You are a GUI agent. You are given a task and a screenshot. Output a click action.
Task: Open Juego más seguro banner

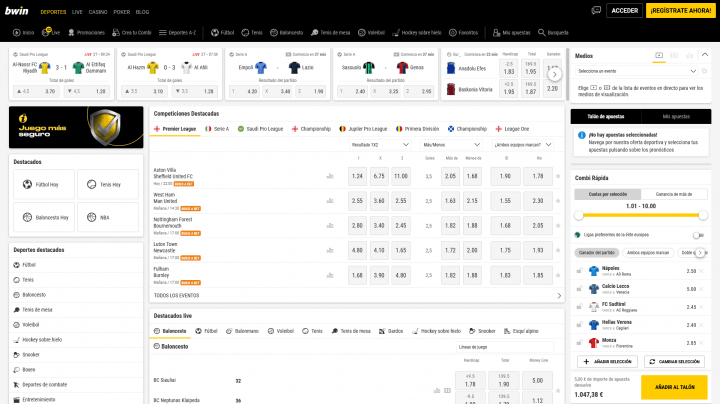(76, 127)
